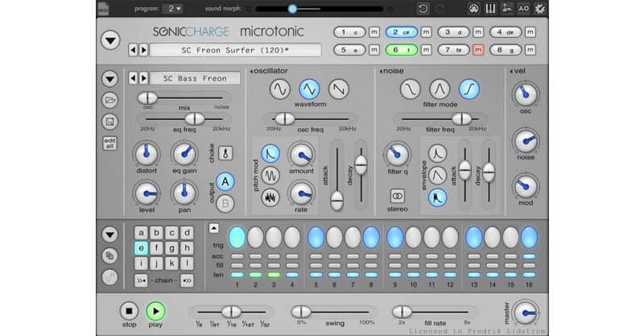This screenshot has width=644, height=336.
Task: Start playback with play button
Action: [x=155, y=311]
